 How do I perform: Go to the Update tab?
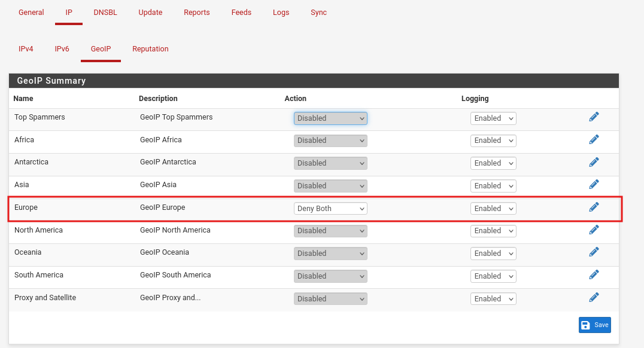[150, 13]
